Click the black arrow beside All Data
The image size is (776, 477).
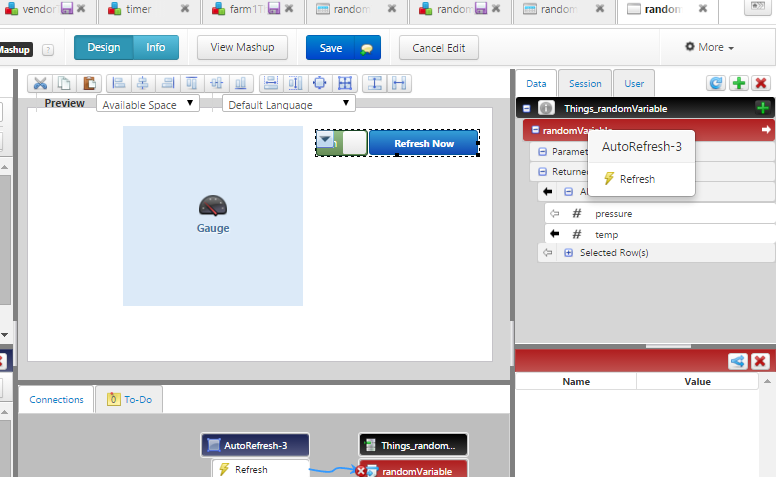547,191
